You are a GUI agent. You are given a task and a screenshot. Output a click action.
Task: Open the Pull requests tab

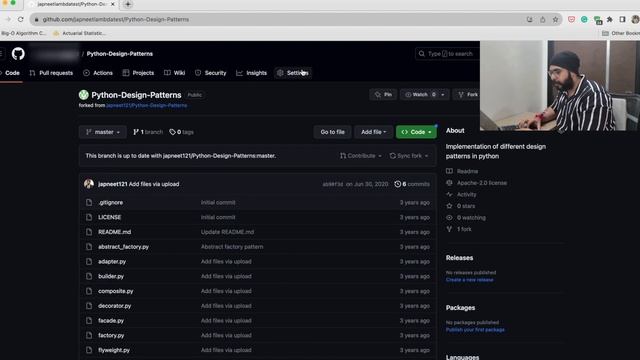[x=51, y=73]
